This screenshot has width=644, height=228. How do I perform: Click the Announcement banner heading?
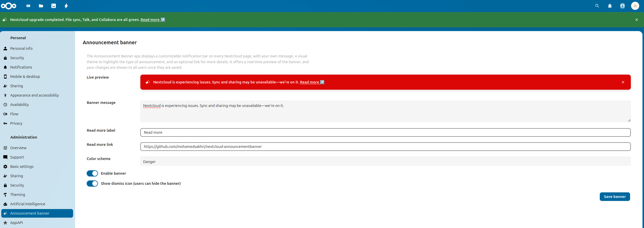[110, 42]
